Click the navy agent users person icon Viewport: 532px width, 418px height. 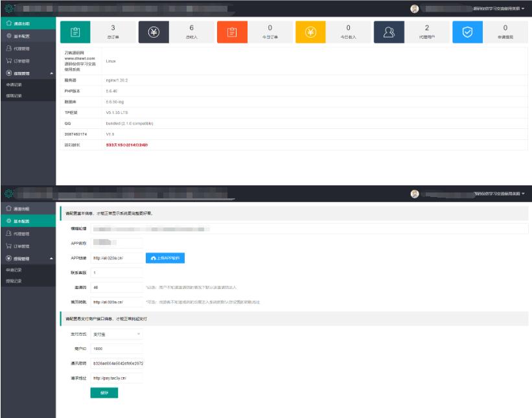click(389, 32)
